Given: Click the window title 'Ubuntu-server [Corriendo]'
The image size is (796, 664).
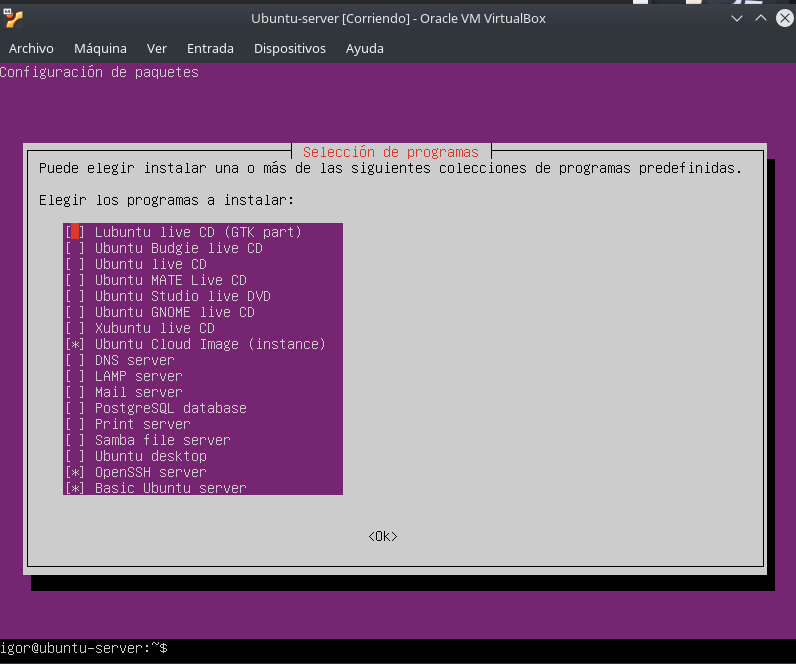Looking at the screenshot, I should pos(399,18).
